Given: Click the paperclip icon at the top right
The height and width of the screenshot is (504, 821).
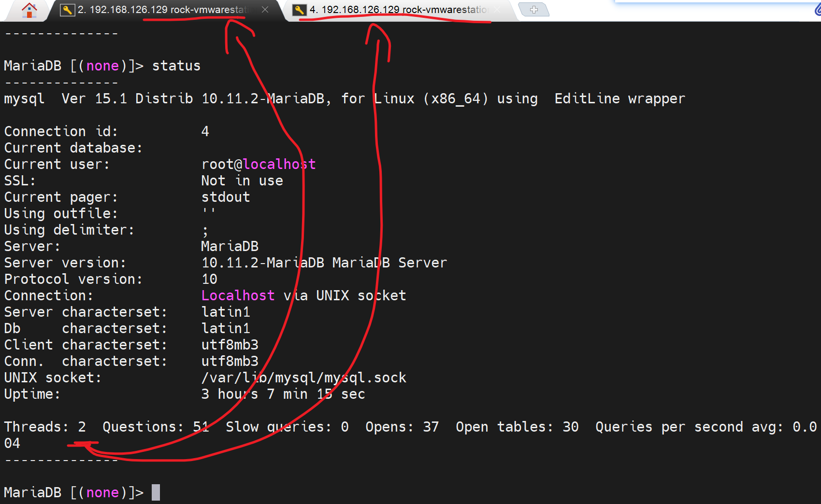Looking at the screenshot, I should click(817, 11).
